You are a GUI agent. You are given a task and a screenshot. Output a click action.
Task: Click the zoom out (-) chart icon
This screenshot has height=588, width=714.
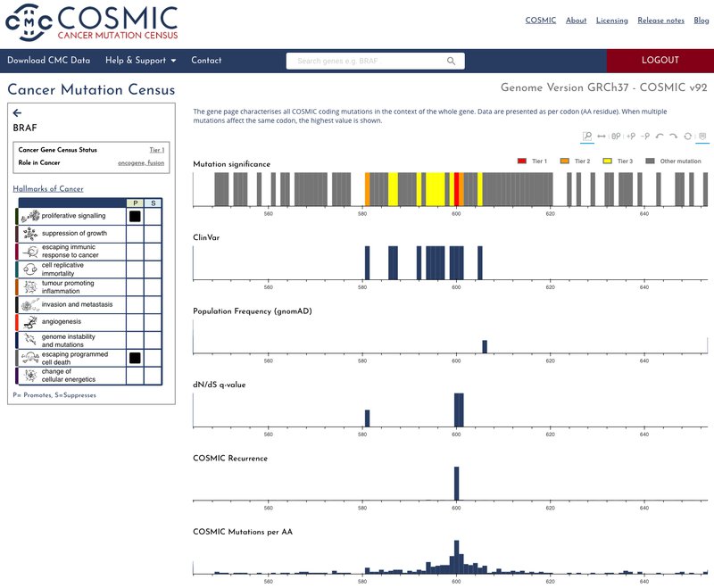[x=644, y=137]
